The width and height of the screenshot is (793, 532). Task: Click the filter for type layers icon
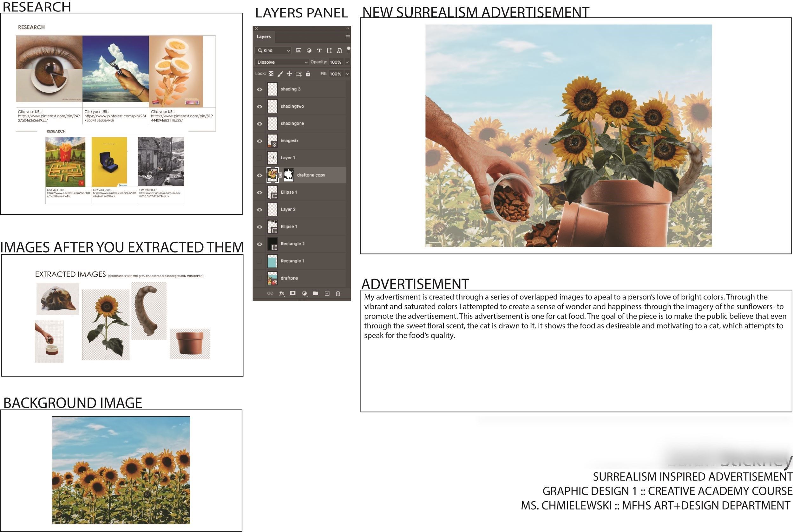319,50
